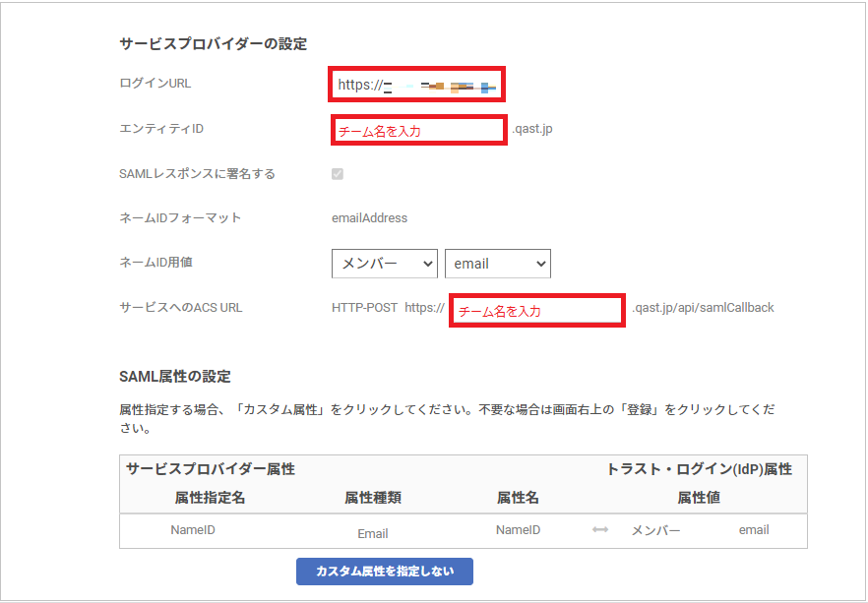Open the email dropdown next to メンバー
868x603 pixels.
(497, 264)
